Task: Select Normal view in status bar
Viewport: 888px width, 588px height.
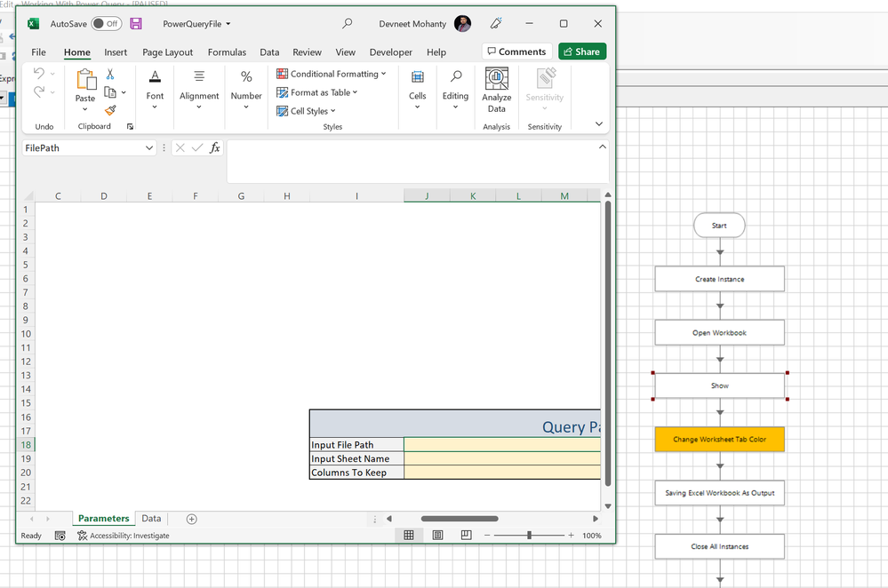Action: coord(409,536)
